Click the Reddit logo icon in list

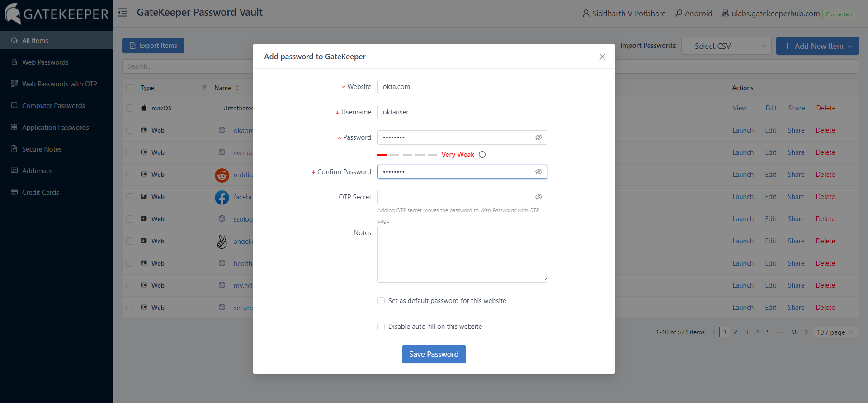pyautogui.click(x=222, y=175)
